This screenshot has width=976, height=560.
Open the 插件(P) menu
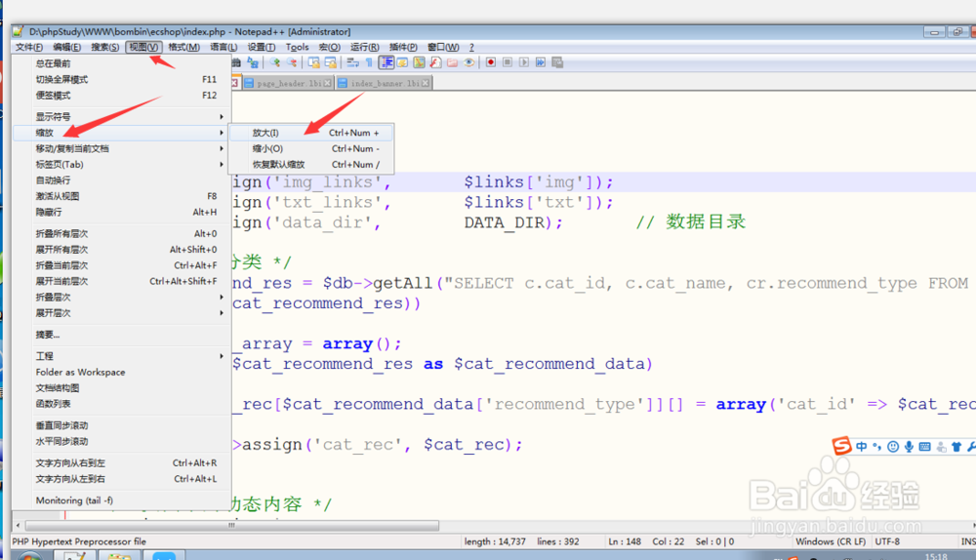point(403,47)
